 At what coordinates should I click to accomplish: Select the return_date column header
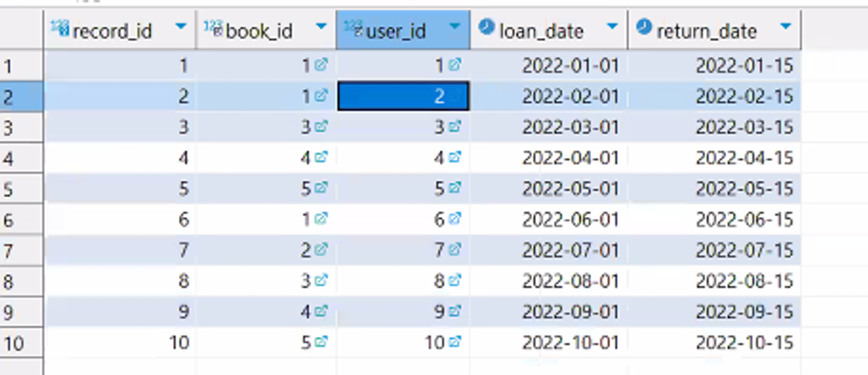tap(706, 31)
